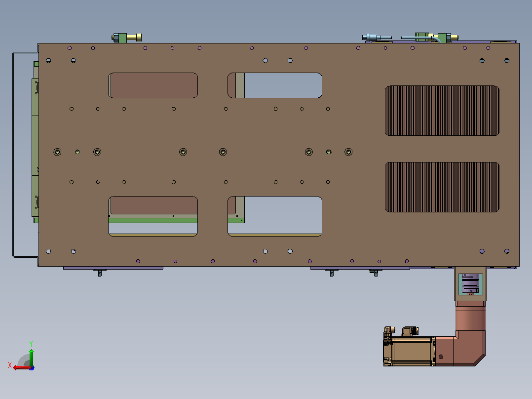Image resolution: width=532 pixels, height=399 pixels.
Task: Pick the green strip inside the lower-left cutout
Action: point(153,220)
